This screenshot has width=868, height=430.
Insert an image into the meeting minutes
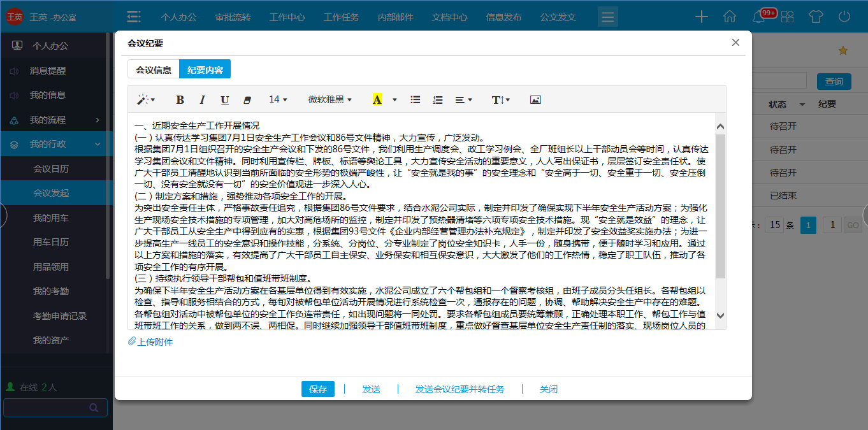(x=535, y=99)
